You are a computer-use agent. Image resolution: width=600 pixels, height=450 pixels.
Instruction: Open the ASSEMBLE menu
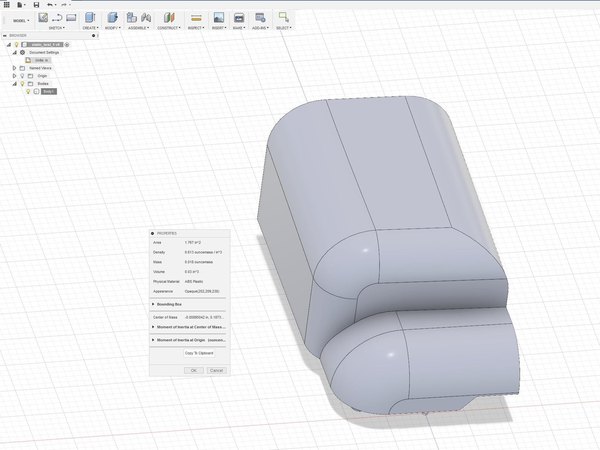tap(139, 28)
